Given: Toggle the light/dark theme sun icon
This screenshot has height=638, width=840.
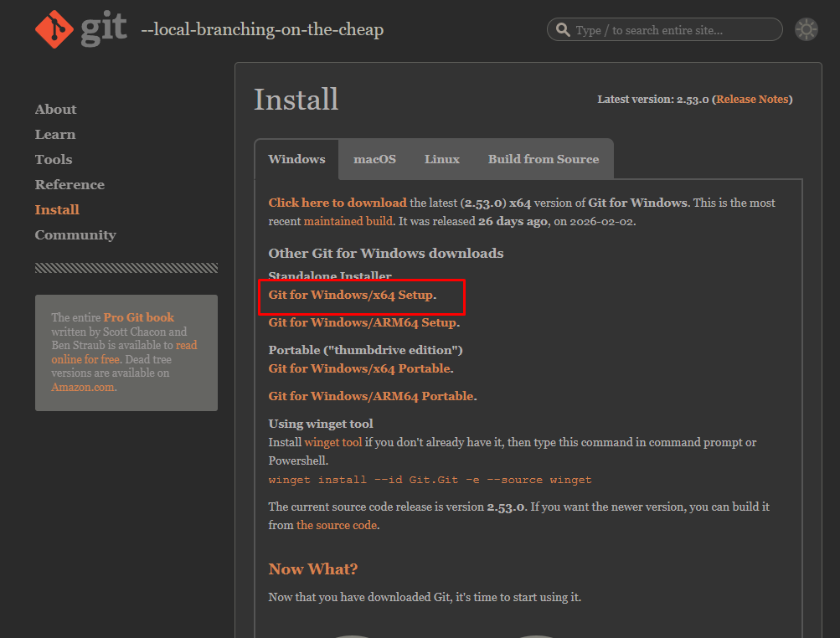Looking at the screenshot, I should coord(807,29).
